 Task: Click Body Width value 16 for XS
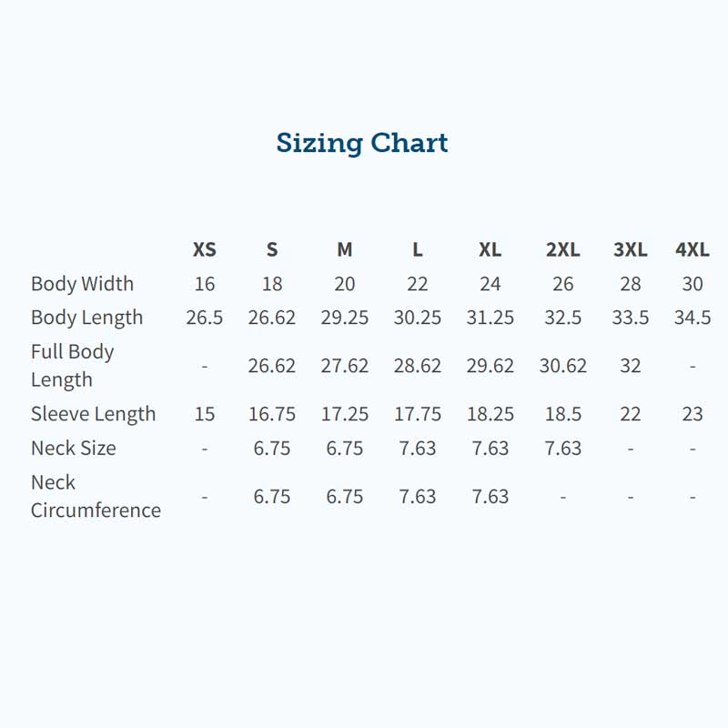point(205,284)
